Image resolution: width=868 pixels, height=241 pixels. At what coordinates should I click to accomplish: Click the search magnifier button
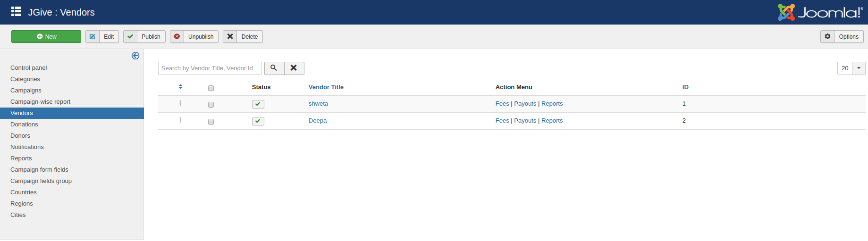point(274,68)
